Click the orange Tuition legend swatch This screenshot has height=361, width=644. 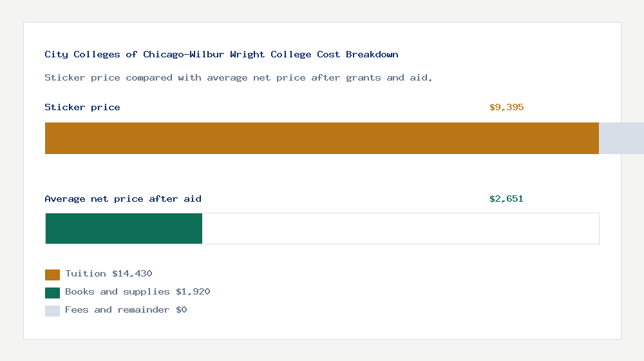pos(52,275)
